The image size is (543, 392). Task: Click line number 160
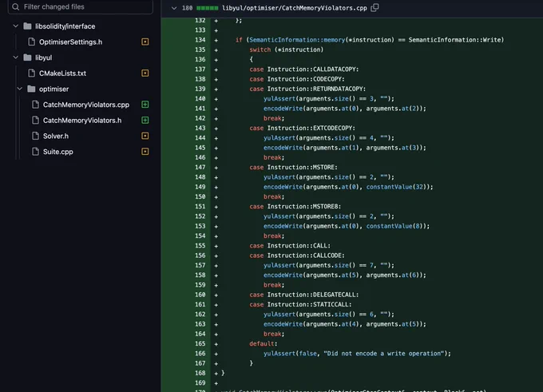click(200, 295)
